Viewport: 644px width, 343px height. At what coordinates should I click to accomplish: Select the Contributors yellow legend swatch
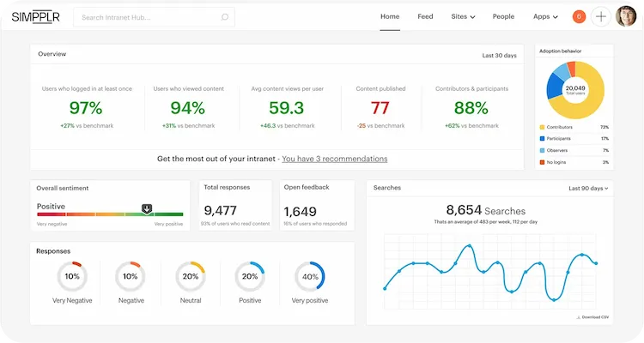tap(542, 126)
